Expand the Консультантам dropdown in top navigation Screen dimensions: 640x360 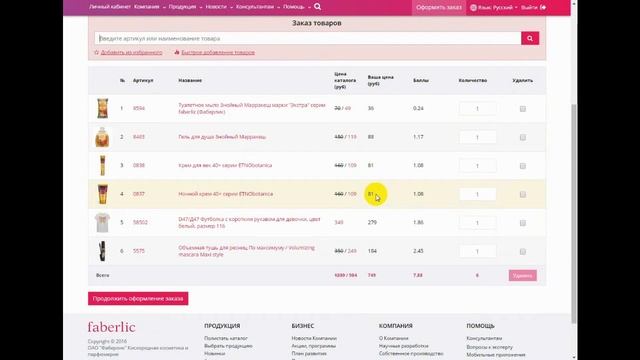pyautogui.click(x=258, y=7)
